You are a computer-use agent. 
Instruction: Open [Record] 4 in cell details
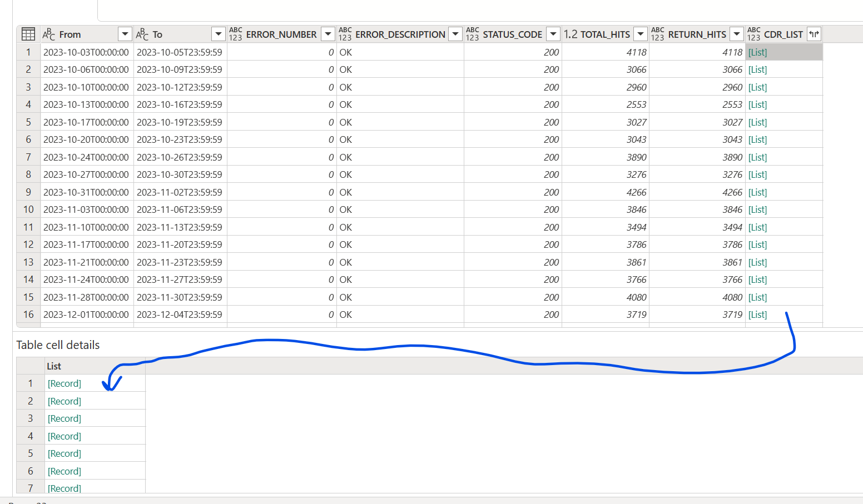(65, 436)
